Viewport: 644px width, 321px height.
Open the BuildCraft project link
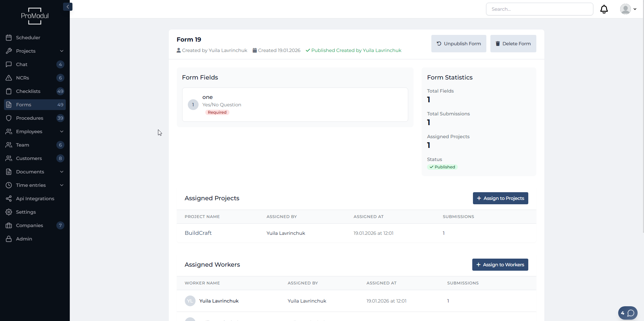(x=198, y=233)
